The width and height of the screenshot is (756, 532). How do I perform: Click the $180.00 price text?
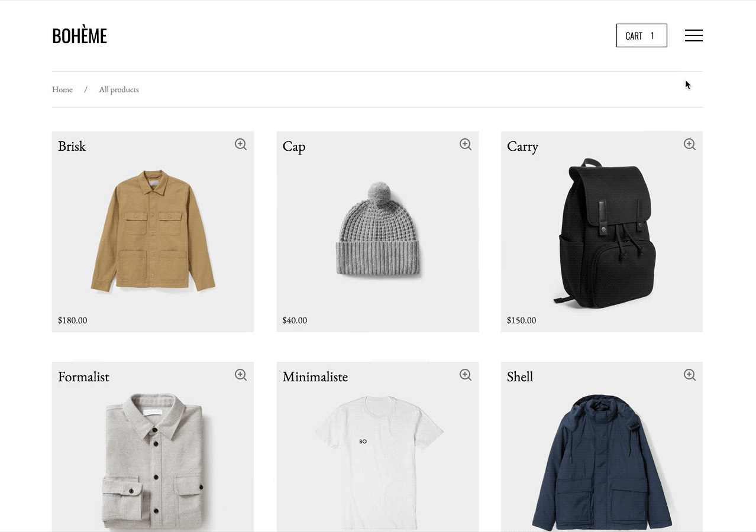(x=72, y=320)
